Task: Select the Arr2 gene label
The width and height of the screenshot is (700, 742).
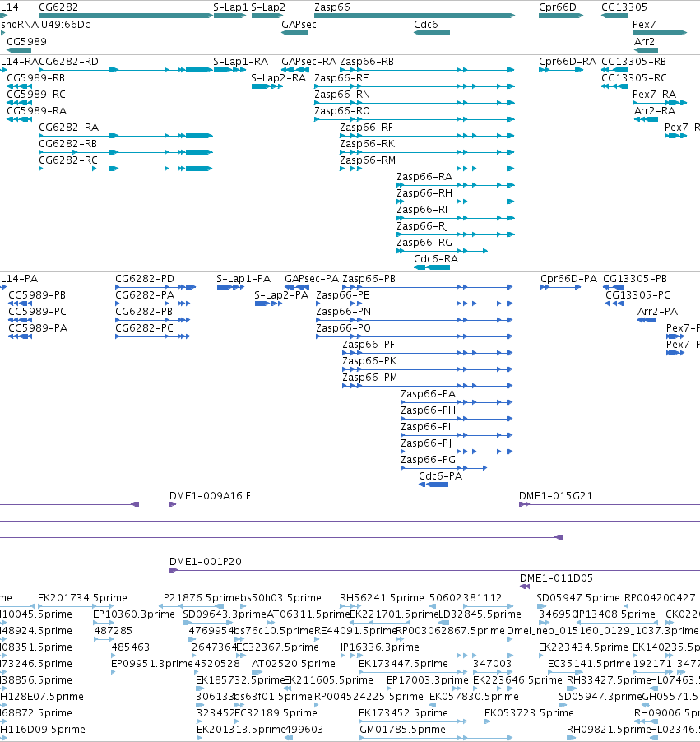Action: (x=644, y=42)
